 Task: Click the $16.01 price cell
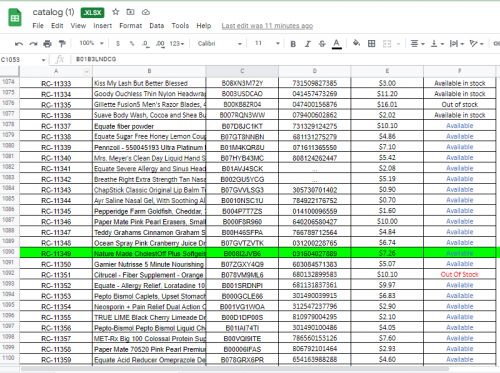pyautogui.click(x=387, y=105)
